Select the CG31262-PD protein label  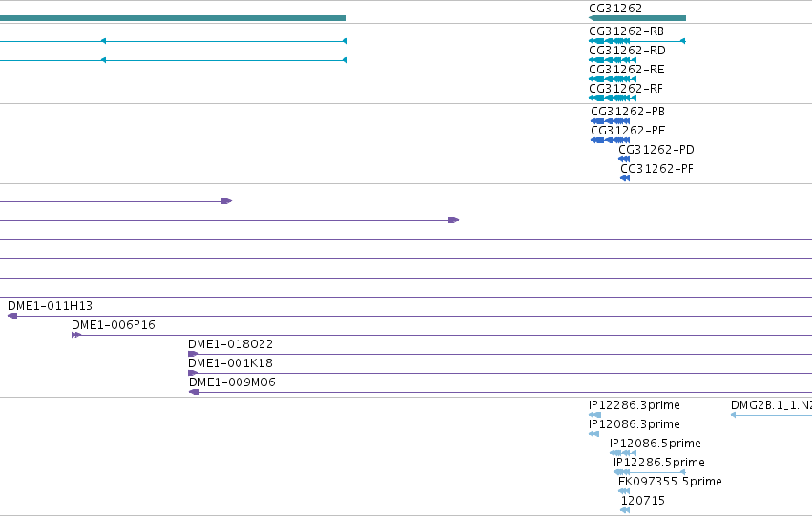click(656, 150)
